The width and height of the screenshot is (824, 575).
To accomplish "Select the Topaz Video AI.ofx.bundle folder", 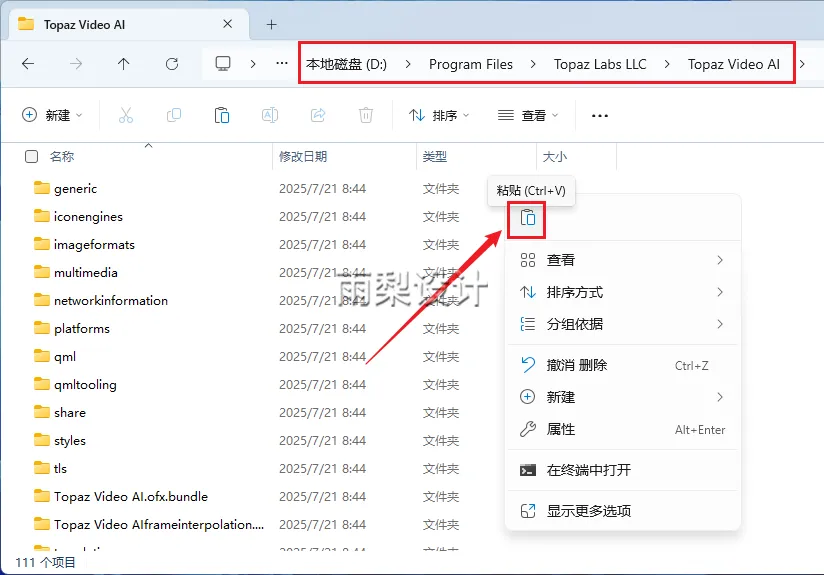I will click(131, 496).
